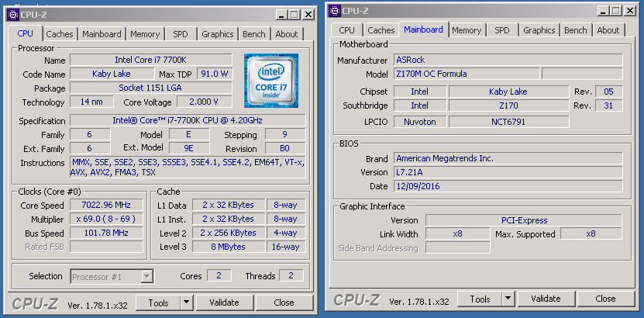Click the Tools button in the motherboard window
This screenshot has height=318, width=644.
click(480, 299)
